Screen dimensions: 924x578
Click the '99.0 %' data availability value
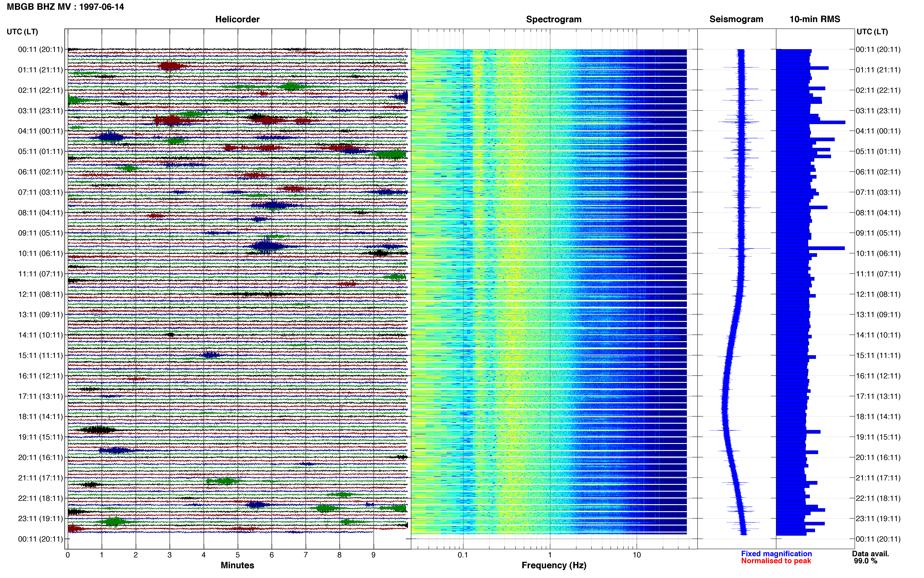(x=865, y=561)
